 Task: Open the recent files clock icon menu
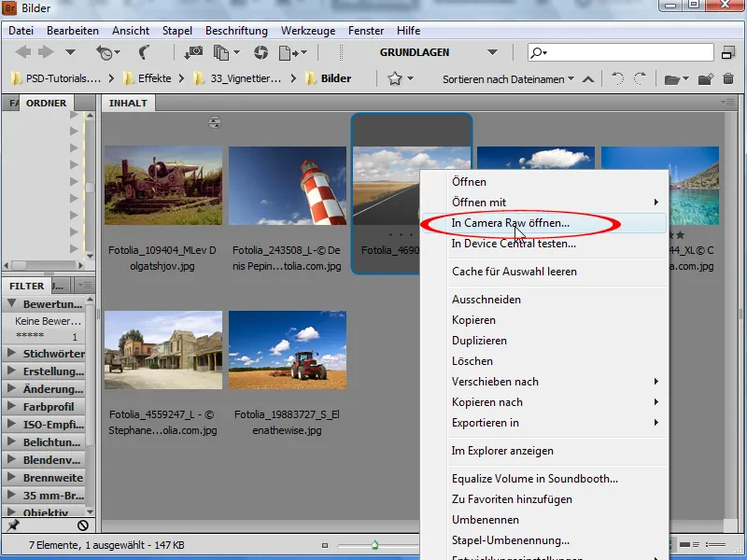tap(107, 52)
